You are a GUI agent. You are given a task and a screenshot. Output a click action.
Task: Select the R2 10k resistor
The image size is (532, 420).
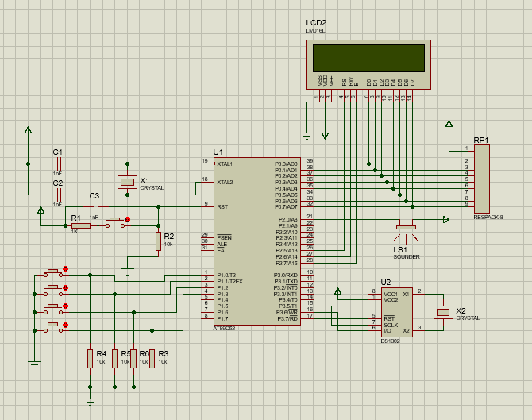point(158,241)
